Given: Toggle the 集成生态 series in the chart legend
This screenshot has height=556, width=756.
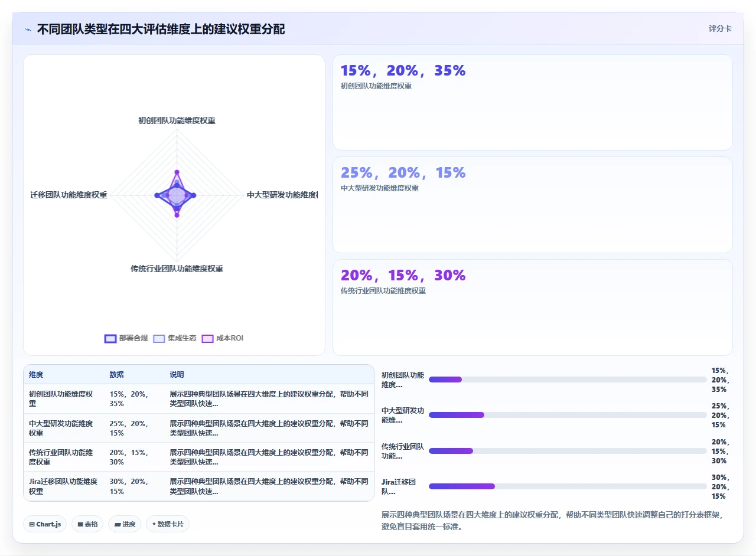Looking at the screenshot, I should (174, 338).
